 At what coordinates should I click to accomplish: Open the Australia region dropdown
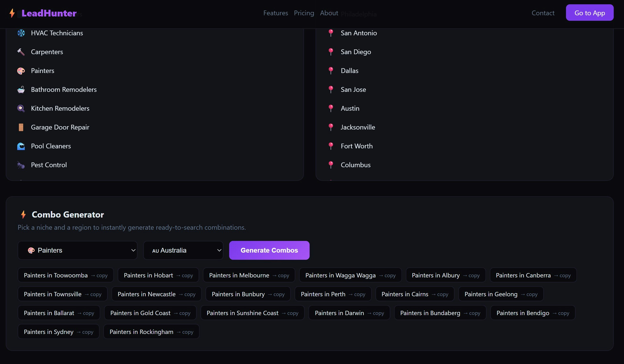pos(183,250)
